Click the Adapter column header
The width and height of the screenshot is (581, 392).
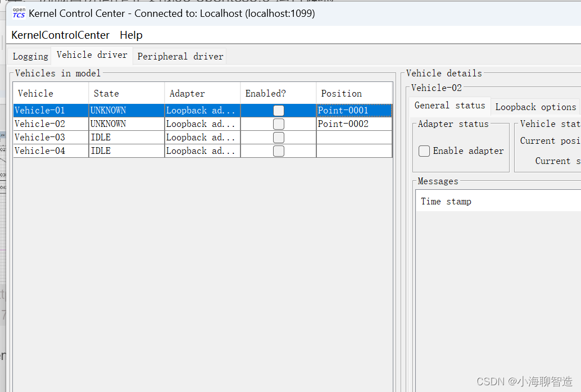(x=203, y=93)
